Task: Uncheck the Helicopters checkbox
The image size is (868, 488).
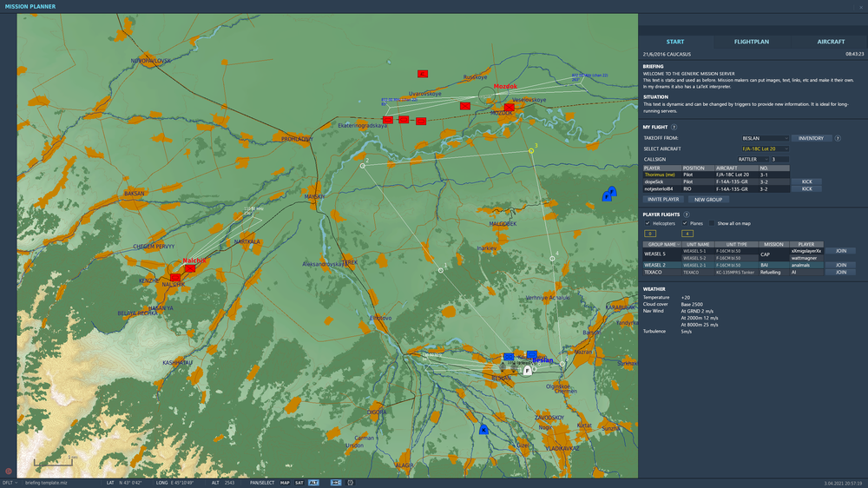Action: [648, 223]
